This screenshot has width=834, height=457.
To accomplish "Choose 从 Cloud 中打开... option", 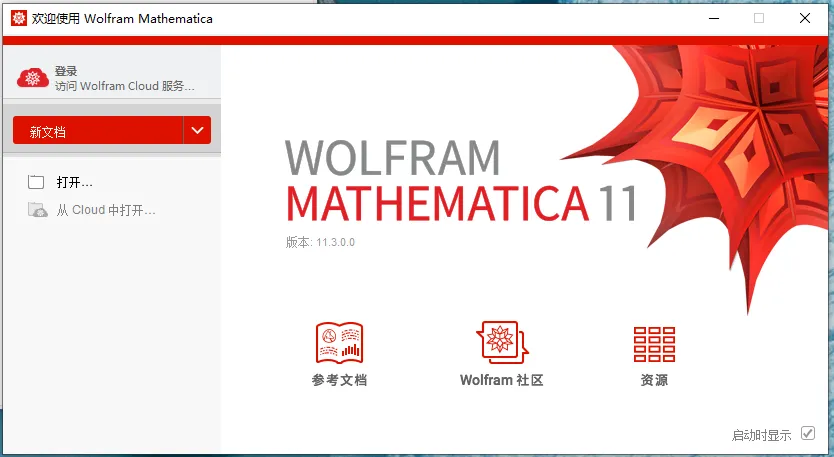I will (x=106, y=210).
